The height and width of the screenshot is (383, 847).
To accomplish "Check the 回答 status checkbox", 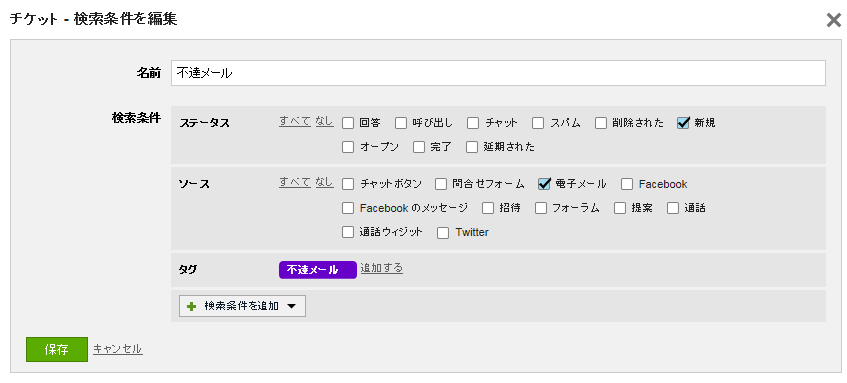I will click(348, 123).
